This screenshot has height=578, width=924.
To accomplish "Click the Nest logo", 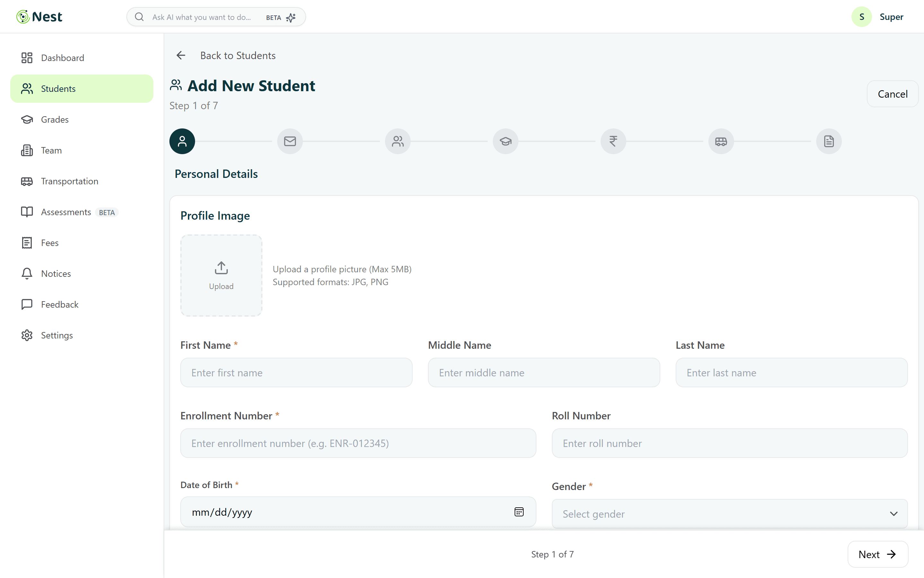I will pyautogui.click(x=39, y=17).
